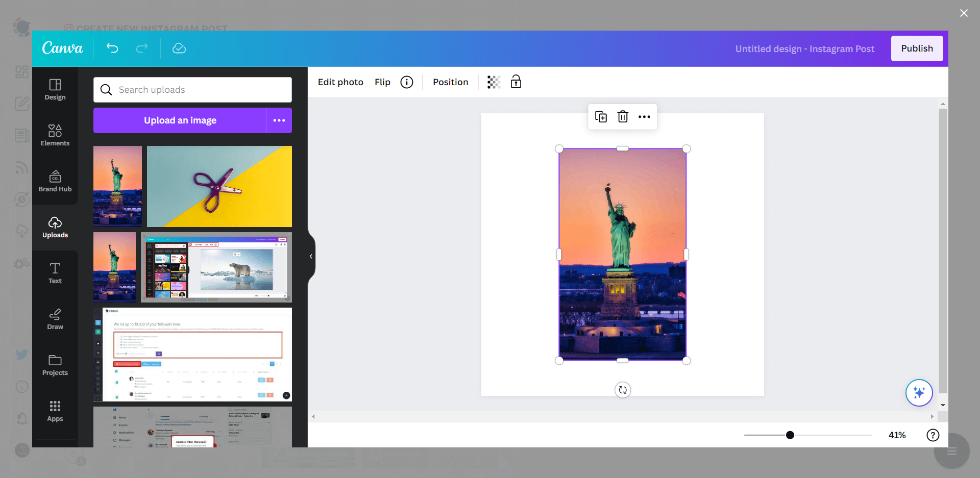
Task: Click the Publish button
Action: [916, 48]
